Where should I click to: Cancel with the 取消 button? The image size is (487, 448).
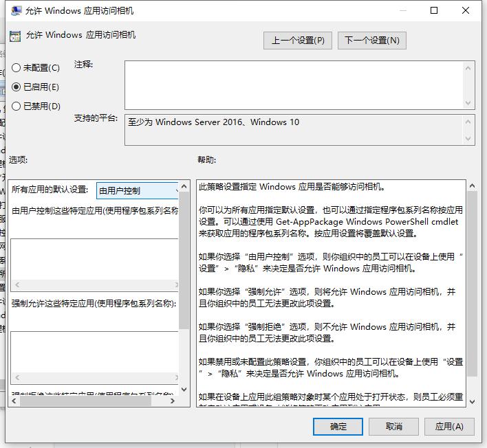[x=393, y=426]
